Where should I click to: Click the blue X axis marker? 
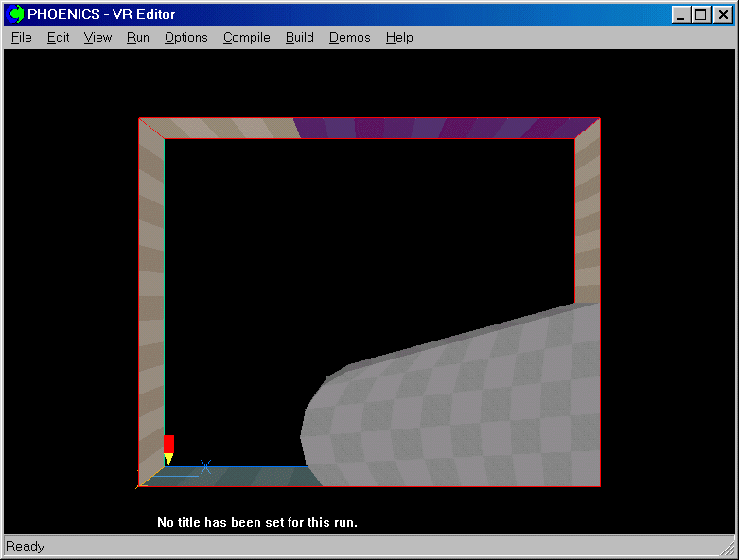click(205, 466)
